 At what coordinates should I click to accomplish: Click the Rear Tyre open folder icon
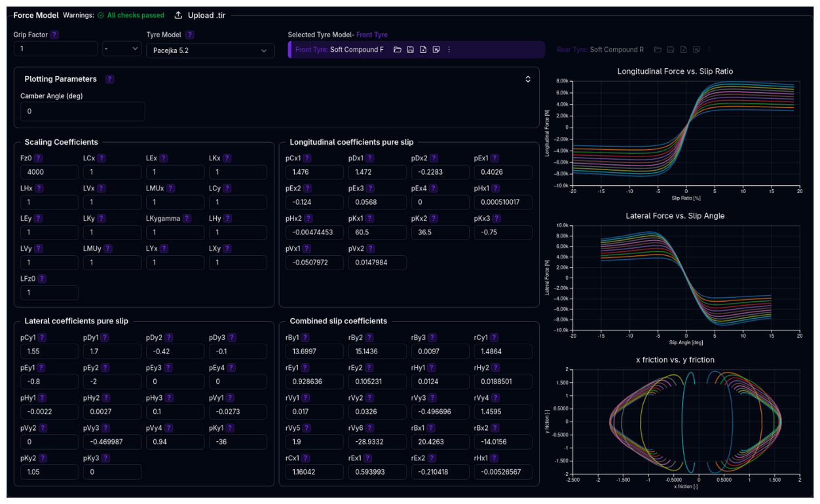tap(658, 50)
